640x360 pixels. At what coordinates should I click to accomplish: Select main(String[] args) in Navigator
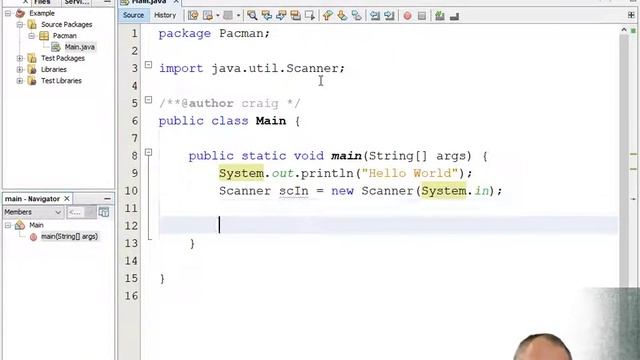(x=69, y=237)
